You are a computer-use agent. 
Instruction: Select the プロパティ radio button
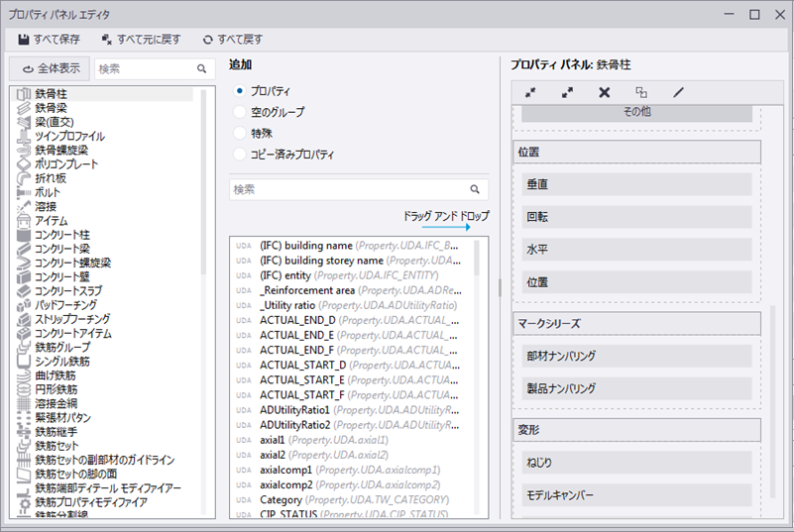[x=239, y=90]
